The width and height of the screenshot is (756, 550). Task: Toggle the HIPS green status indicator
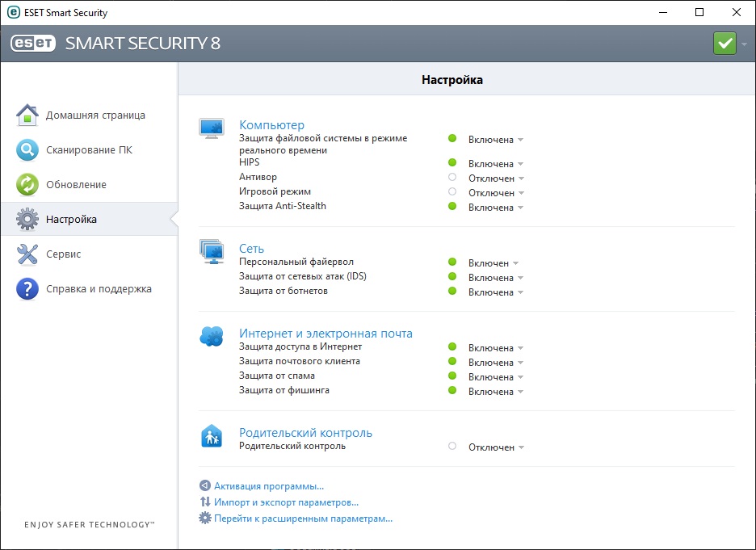pyautogui.click(x=452, y=163)
